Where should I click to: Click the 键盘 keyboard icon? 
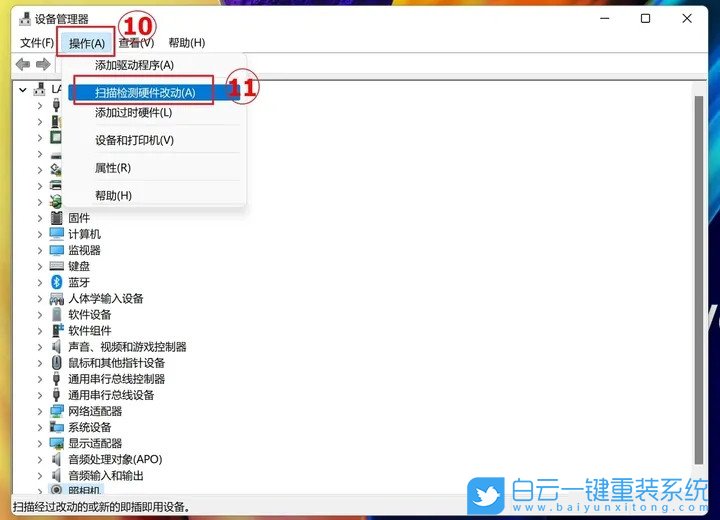(56, 266)
